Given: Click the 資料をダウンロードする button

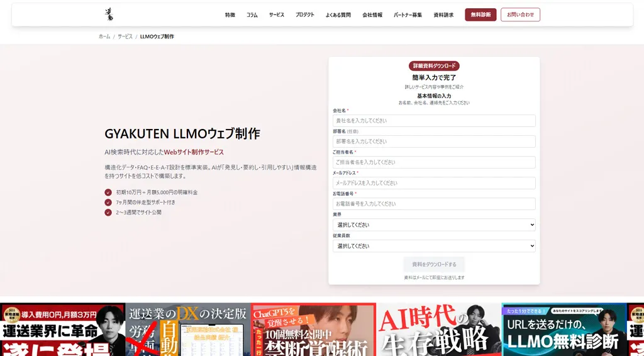Looking at the screenshot, I should coord(434,264).
